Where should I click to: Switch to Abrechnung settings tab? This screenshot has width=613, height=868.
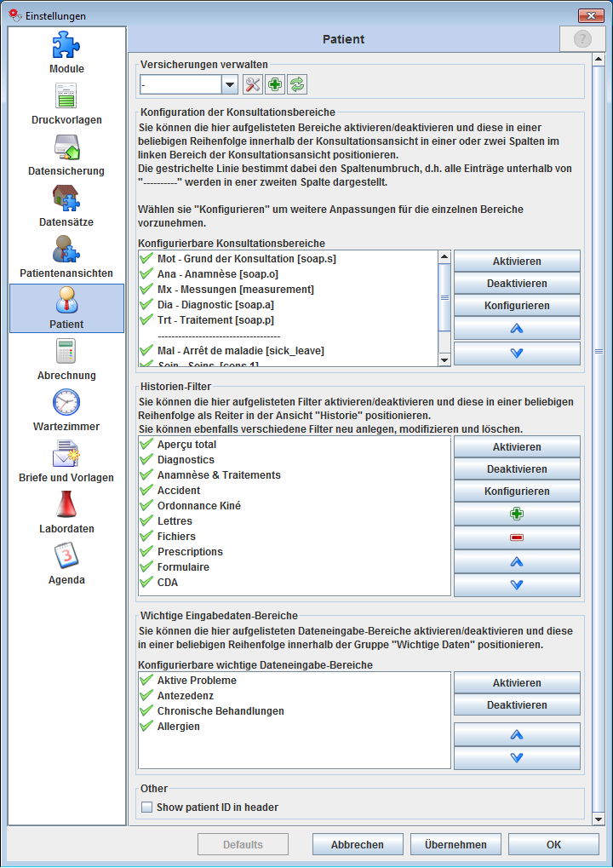coord(66,359)
